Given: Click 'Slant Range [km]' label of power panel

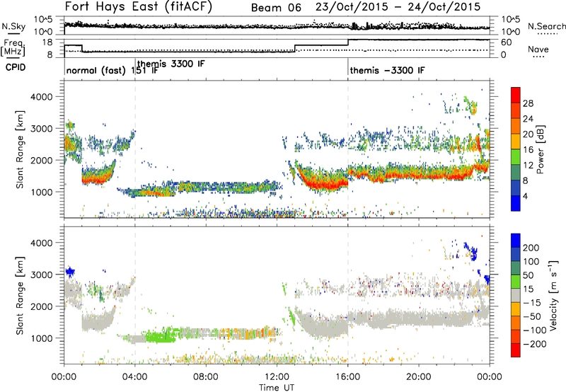Looking at the screenshot, I should click(20, 150).
